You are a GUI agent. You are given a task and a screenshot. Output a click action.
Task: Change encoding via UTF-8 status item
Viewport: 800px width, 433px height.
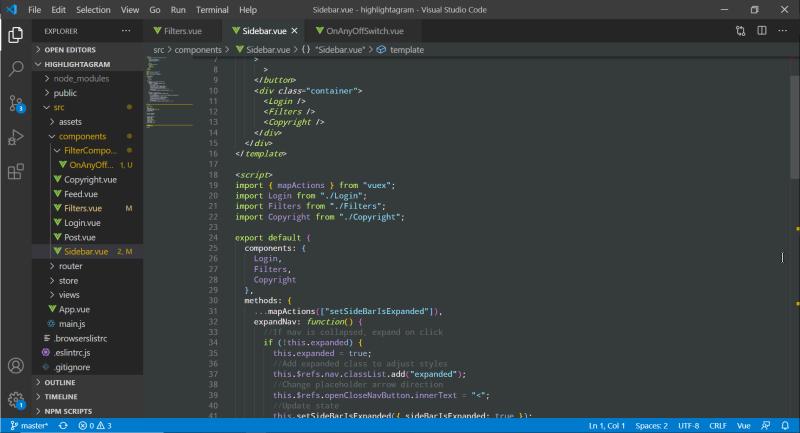tap(688, 425)
